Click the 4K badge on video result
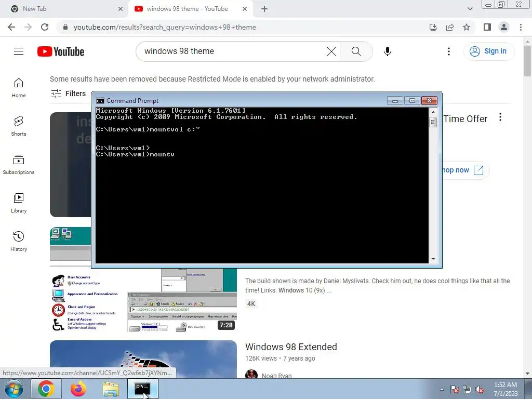Viewport: 532px width, 399px height. click(x=251, y=303)
